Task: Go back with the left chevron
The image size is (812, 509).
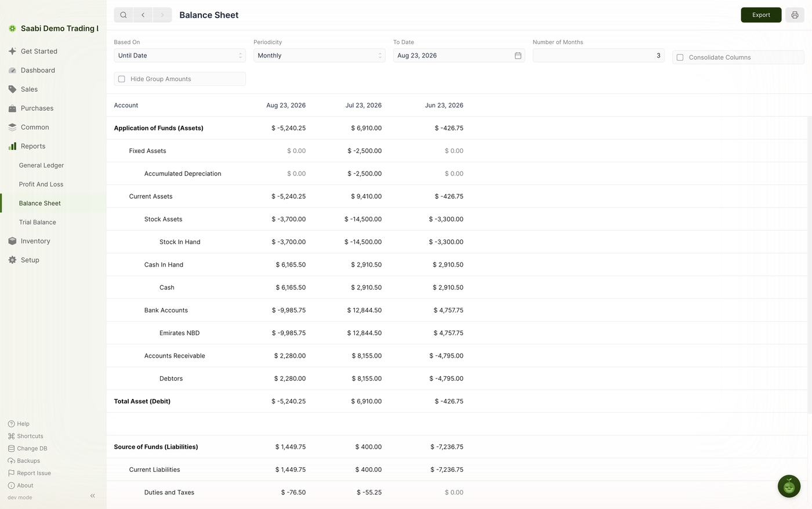Action: tap(143, 15)
